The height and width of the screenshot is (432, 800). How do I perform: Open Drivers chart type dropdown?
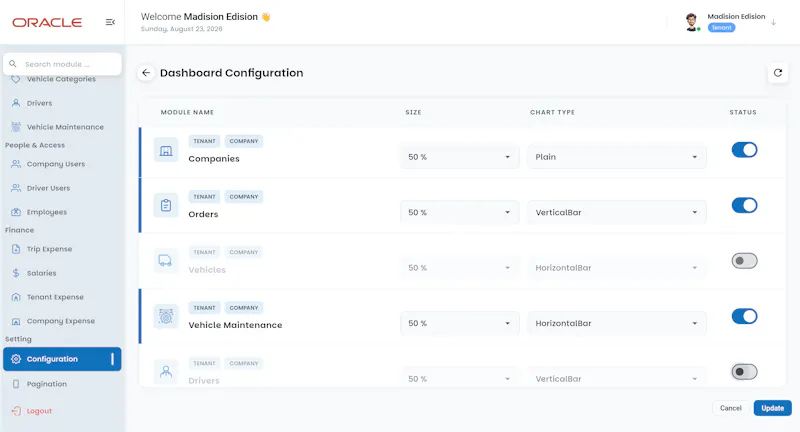click(x=617, y=378)
